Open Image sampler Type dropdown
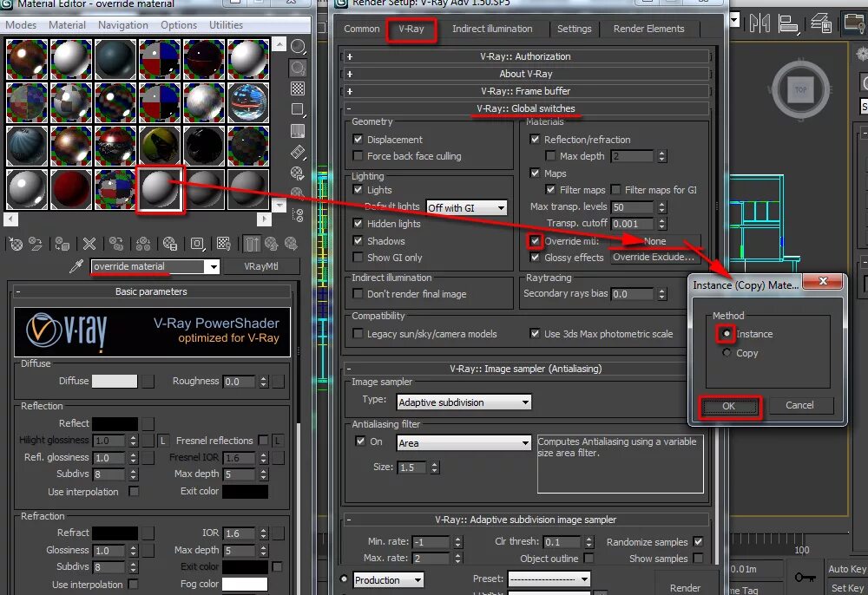 tap(464, 402)
